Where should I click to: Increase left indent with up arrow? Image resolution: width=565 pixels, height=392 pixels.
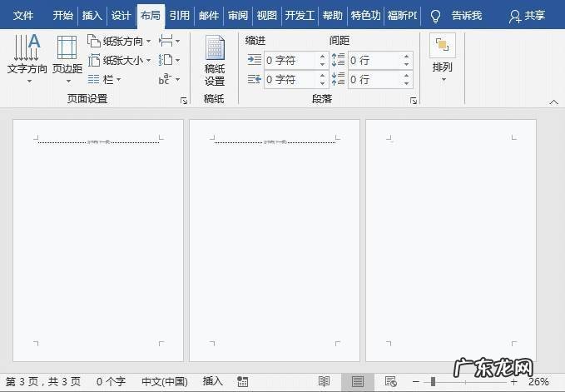click(323, 57)
